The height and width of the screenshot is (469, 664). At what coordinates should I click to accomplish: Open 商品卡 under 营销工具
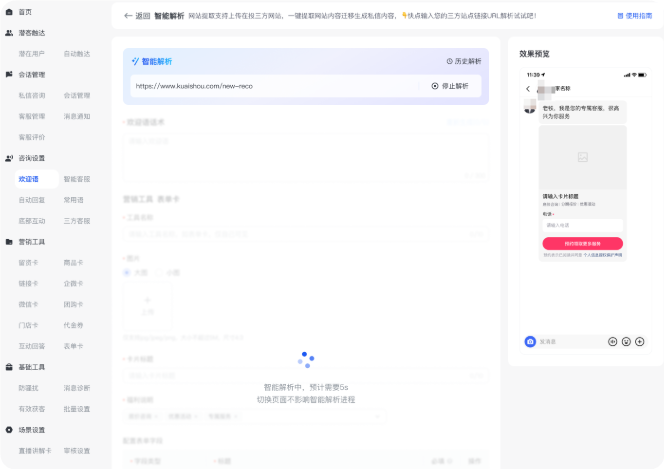73,262
